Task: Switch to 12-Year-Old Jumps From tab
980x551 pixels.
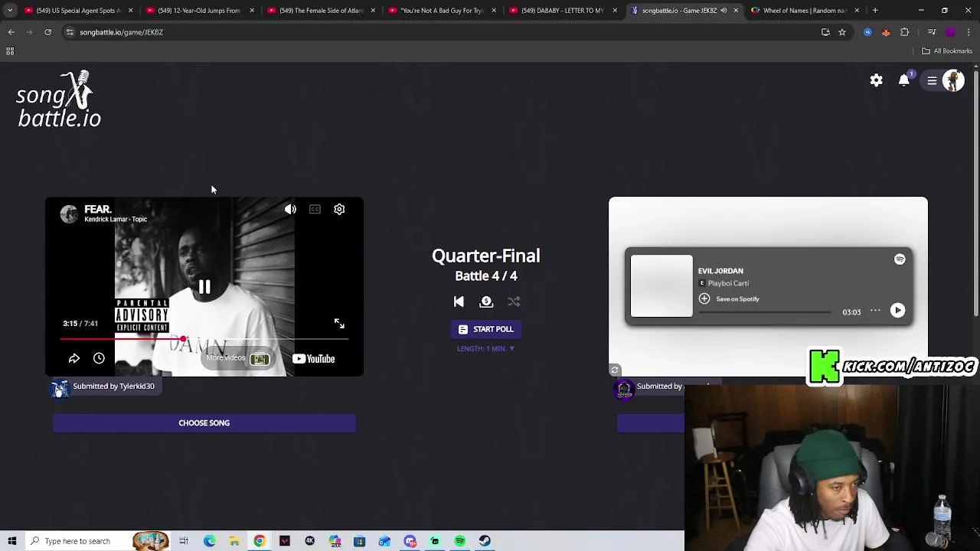Action: [201, 11]
